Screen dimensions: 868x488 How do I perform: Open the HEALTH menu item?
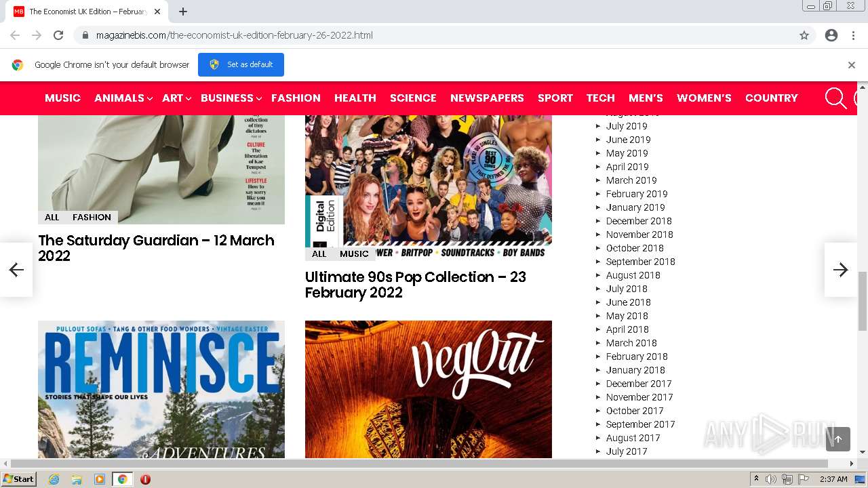(x=355, y=98)
